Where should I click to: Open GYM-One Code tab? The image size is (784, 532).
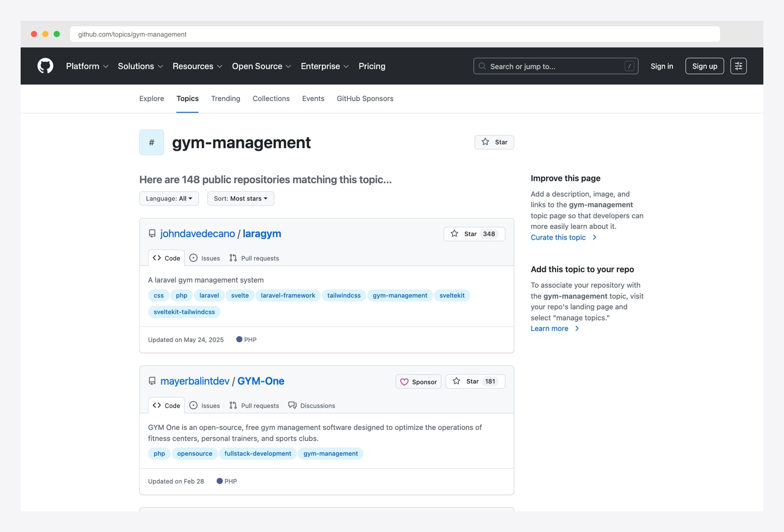click(166, 405)
